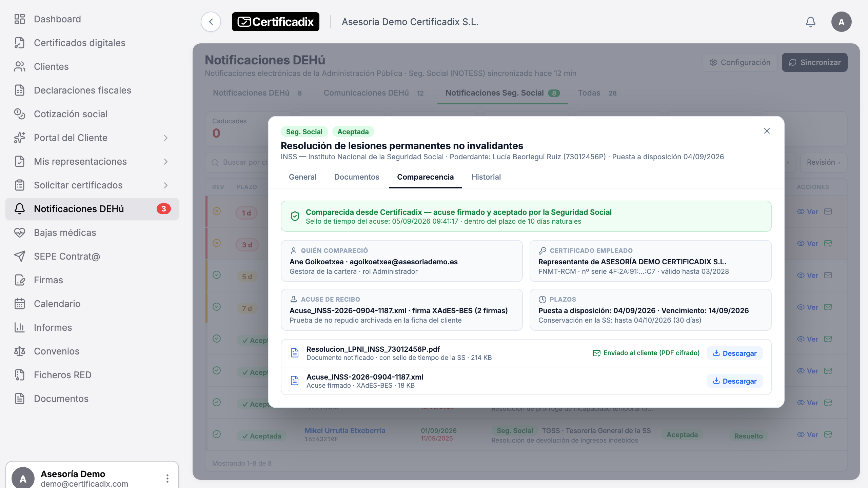Select the Comparecencia tab
868x488 pixels.
[x=425, y=177]
